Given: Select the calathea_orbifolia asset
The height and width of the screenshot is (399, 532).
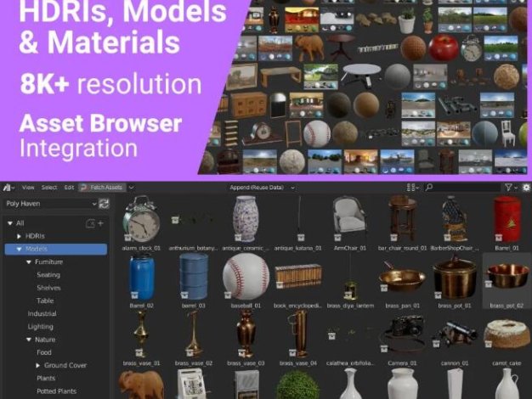Looking at the screenshot, I should coord(350,339).
